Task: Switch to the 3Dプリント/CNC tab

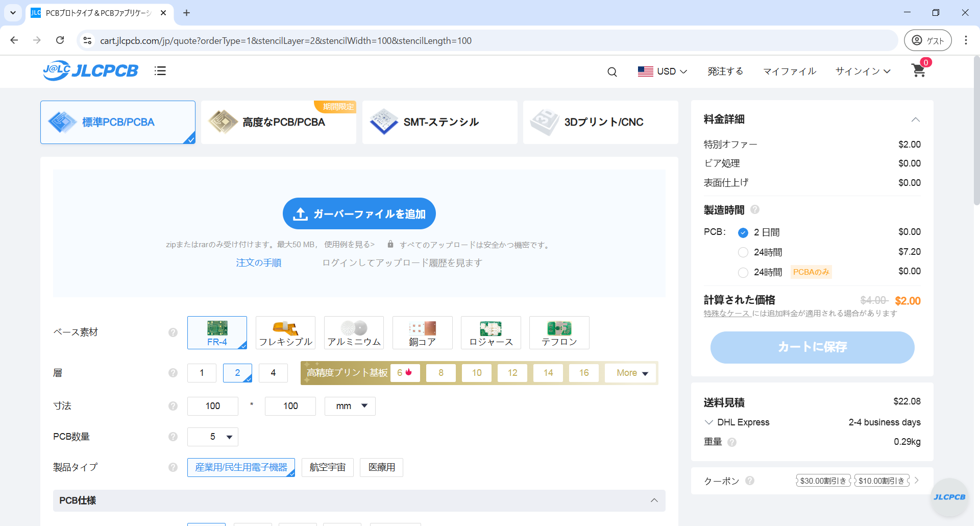Action: coord(600,122)
